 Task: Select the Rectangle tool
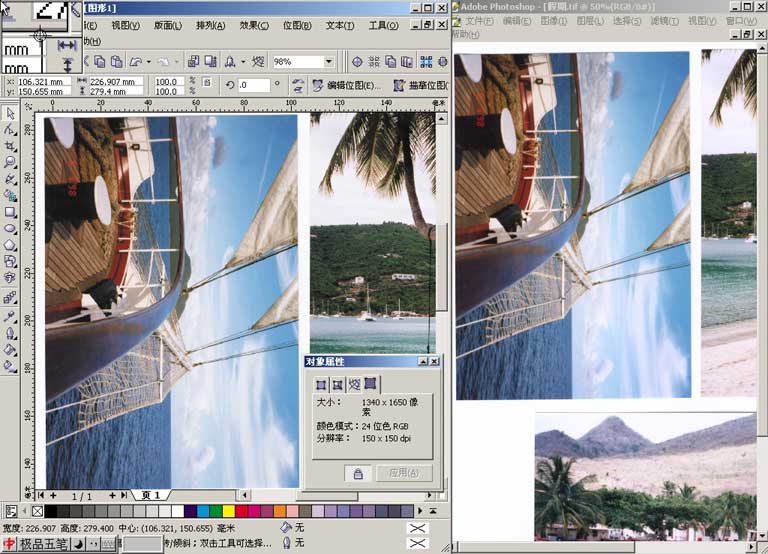click(10, 212)
